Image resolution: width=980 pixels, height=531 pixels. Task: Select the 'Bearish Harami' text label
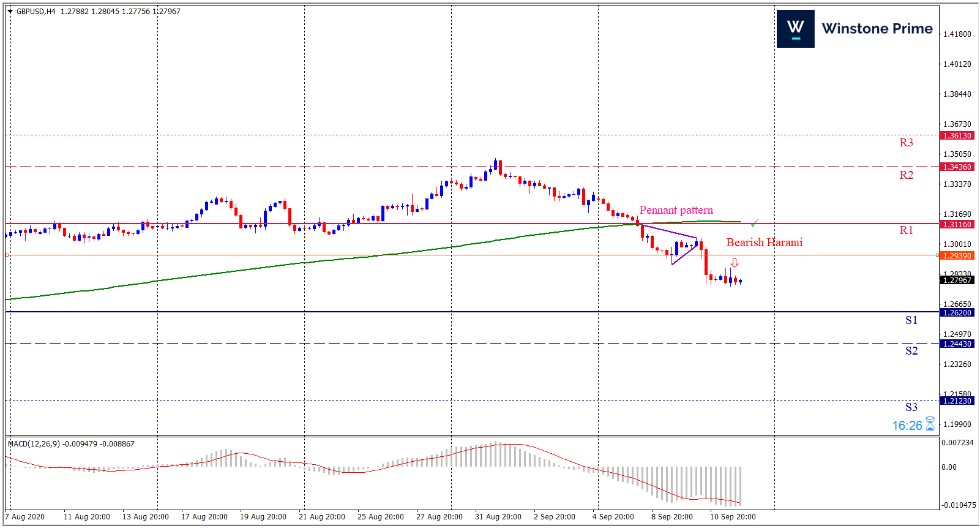pyautogui.click(x=764, y=243)
